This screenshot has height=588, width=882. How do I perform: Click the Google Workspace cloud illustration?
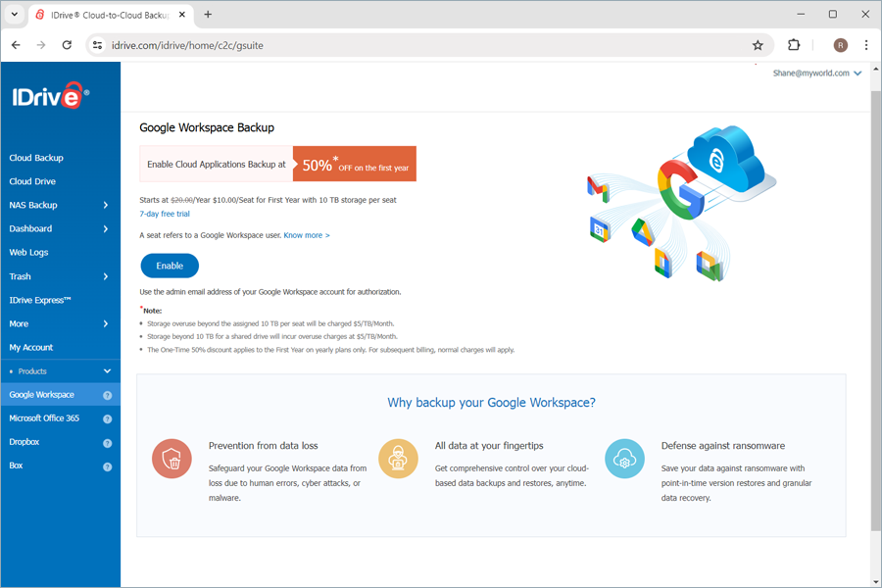click(681, 203)
